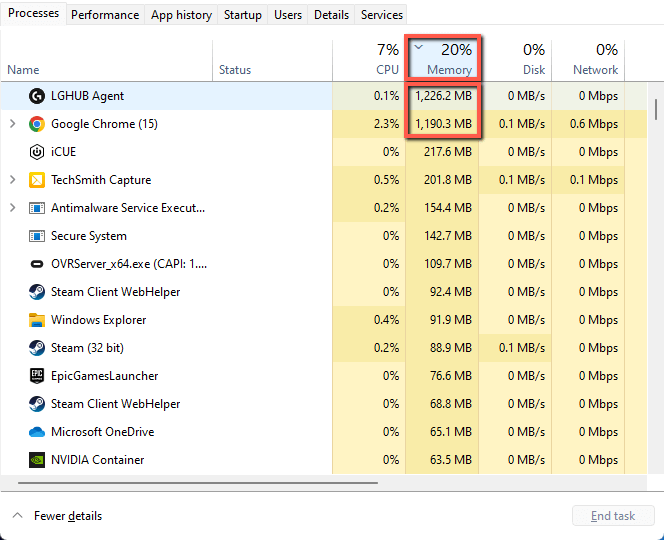Click the 63.5 MB memory value
The image size is (664, 540).
click(451, 460)
